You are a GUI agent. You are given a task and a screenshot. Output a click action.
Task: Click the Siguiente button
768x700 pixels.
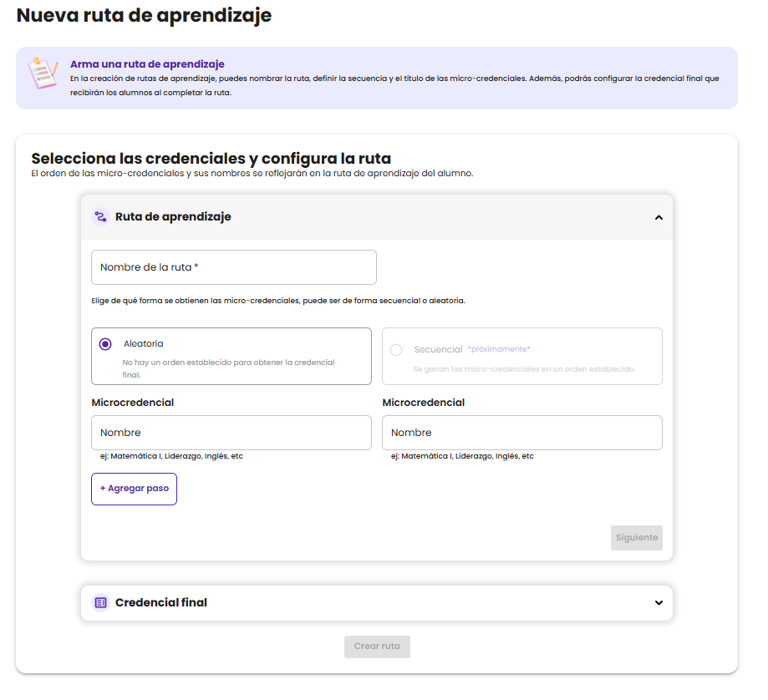click(636, 538)
